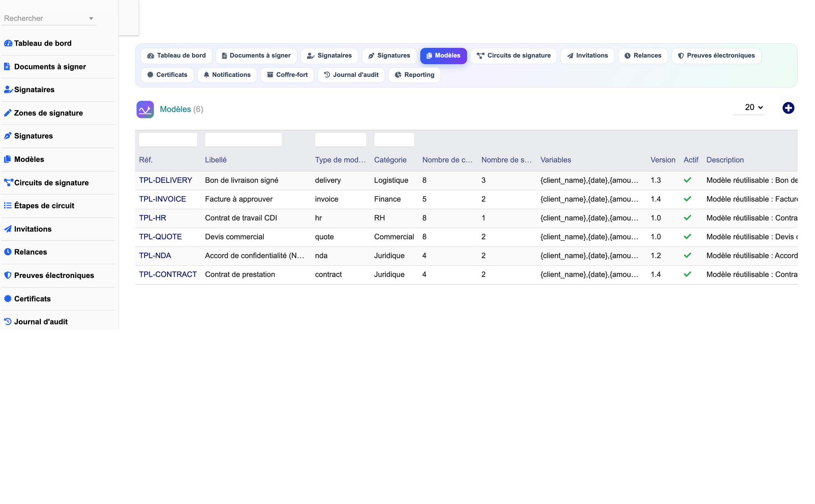The height and width of the screenshot is (504, 815).
Task: Click the Modèles wave logo icon
Action: [145, 109]
